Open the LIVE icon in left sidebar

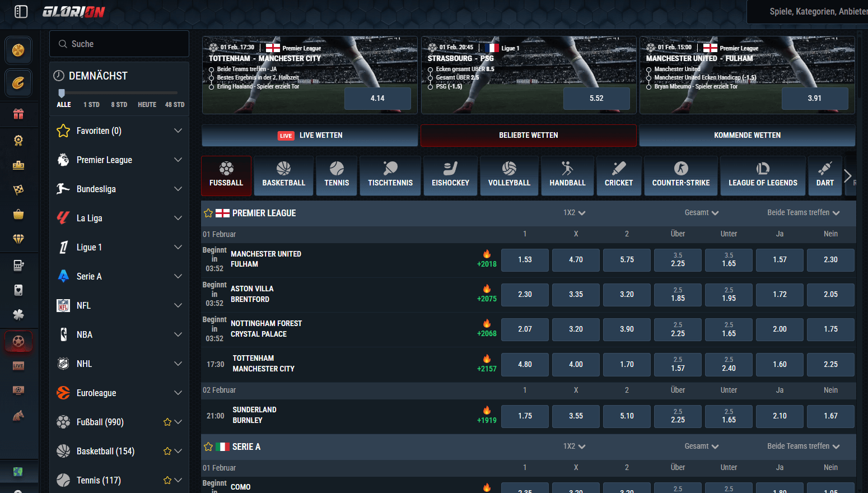pyautogui.click(x=18, y=366)
